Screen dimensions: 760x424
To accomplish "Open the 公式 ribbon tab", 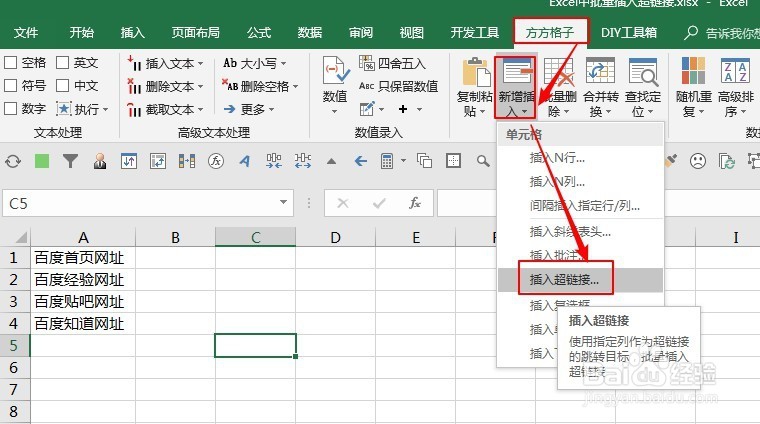I will (259, 32).
